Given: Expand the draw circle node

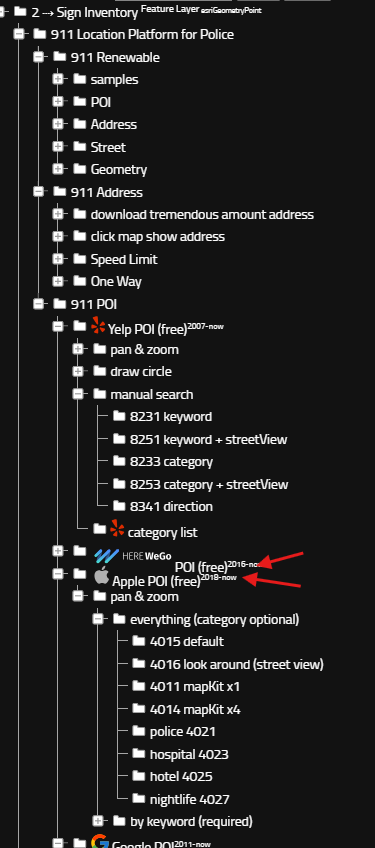Looking at the screenshot, I should pyautogui.click(x=78, y=372).
